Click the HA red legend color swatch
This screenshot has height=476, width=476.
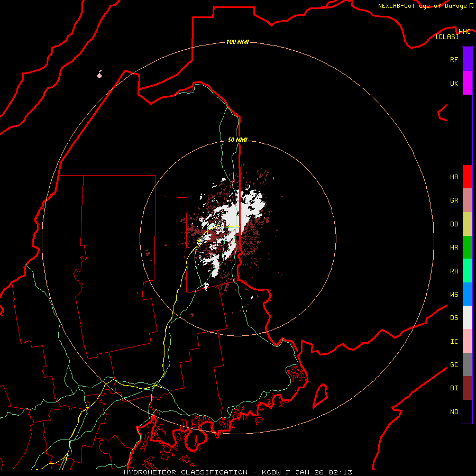(467, 177)
